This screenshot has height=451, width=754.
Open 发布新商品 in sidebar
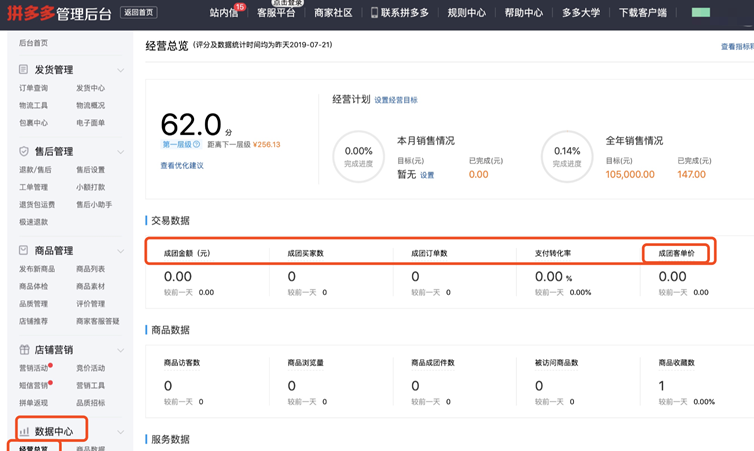[x=37, y=269]
